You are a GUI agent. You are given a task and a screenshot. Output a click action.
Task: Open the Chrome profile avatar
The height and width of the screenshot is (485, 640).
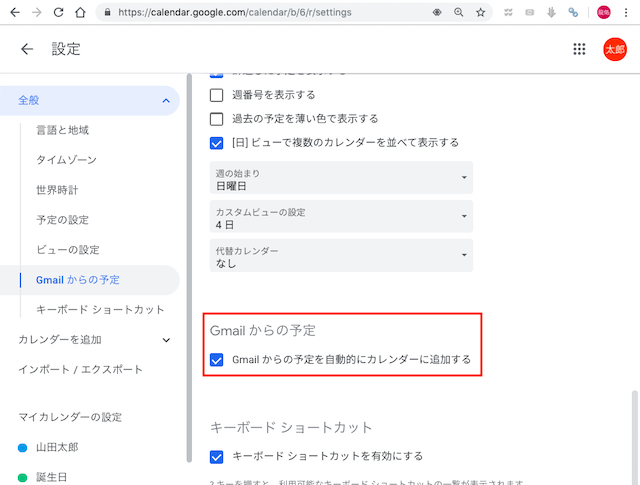(x=604, y=12)
